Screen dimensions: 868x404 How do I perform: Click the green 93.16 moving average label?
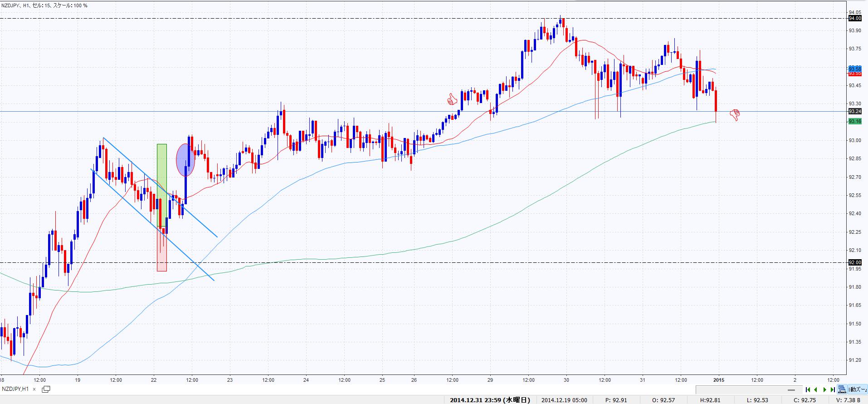pos(855,121)
